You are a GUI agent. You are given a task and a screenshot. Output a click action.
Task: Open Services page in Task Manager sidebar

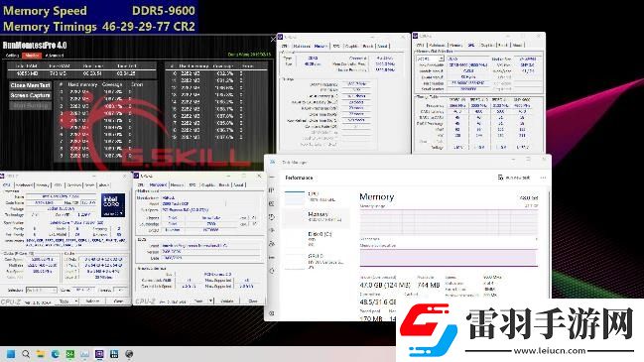(272, 271)
